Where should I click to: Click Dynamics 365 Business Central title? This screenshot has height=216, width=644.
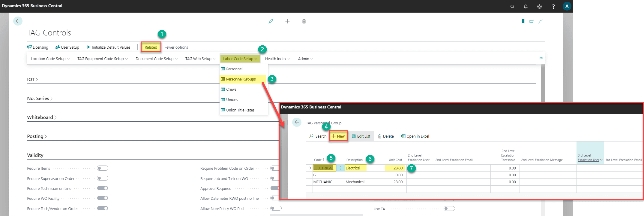[32, 6]
